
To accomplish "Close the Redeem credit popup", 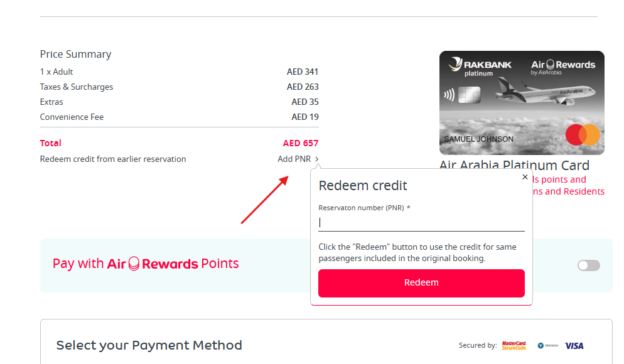I will (525, 178).
